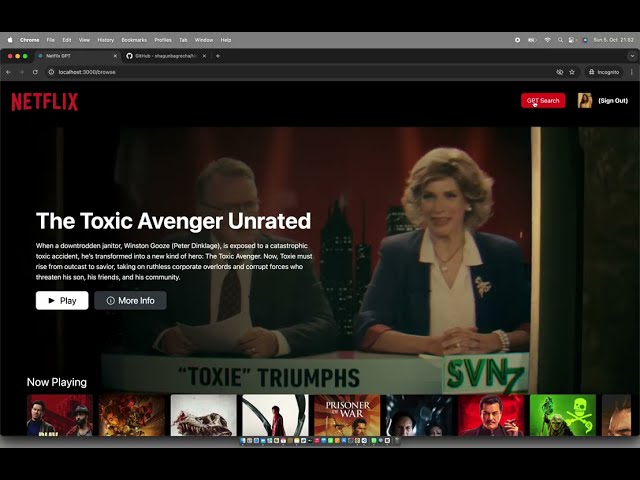Select the first Now Playing poster with two men
Viewport: 640px width, 480px height.
[60, 415]
